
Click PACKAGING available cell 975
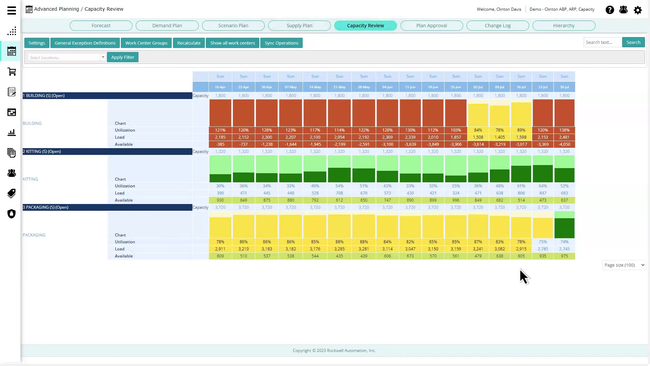tap(565, 256)
